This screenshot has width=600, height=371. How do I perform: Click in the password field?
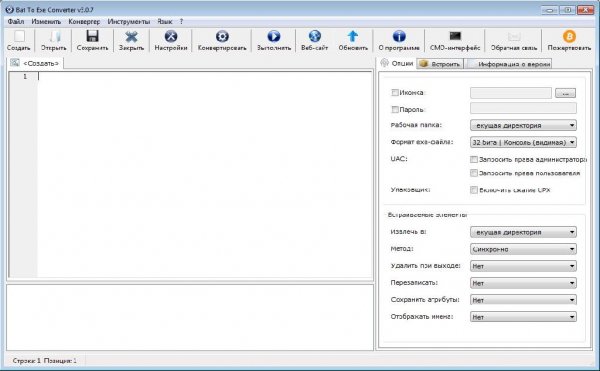(523, 108)
